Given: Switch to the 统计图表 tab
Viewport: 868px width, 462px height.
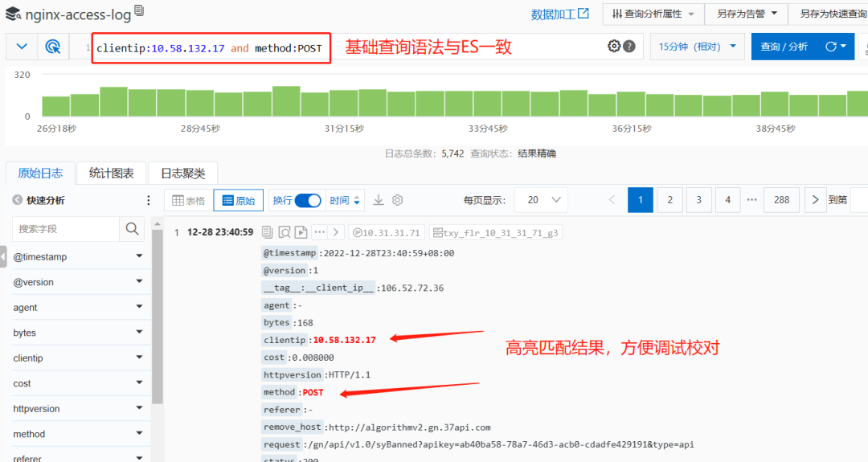Looking at the screenshot, I should click(x=111, y=174).
